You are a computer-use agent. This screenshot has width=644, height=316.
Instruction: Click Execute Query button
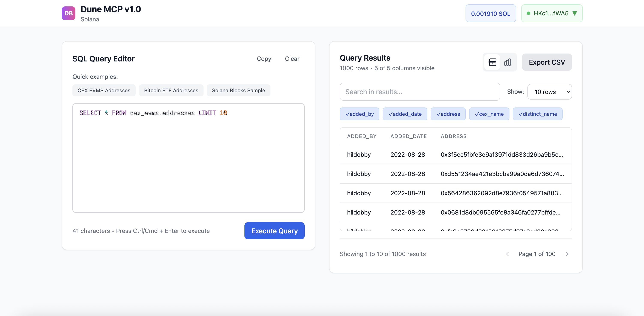click(274, 231)
